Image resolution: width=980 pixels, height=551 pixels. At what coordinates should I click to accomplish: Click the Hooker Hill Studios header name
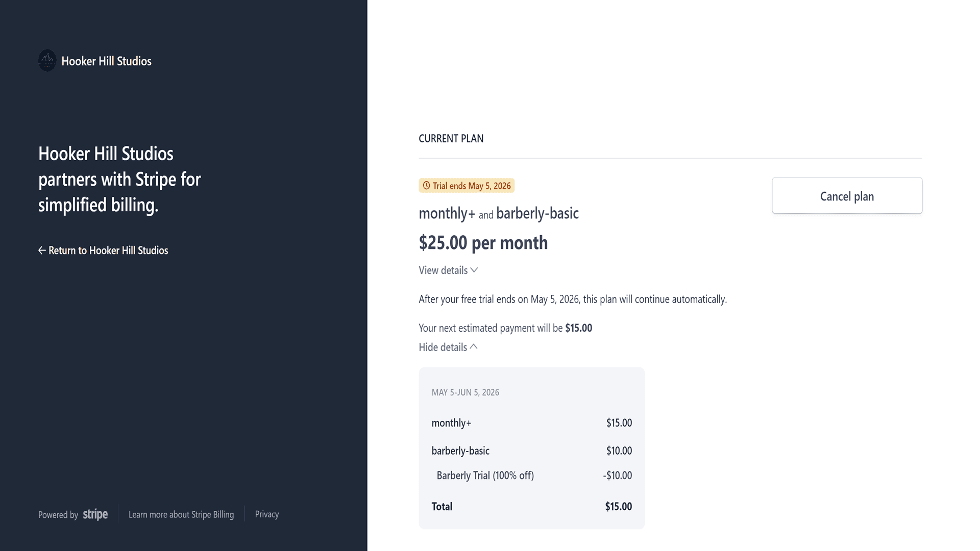click(106, 61)
